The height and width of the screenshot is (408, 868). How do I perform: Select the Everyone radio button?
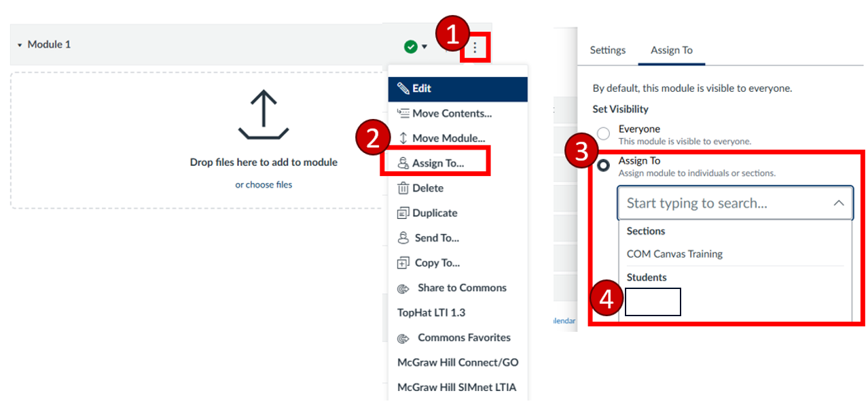603,133
